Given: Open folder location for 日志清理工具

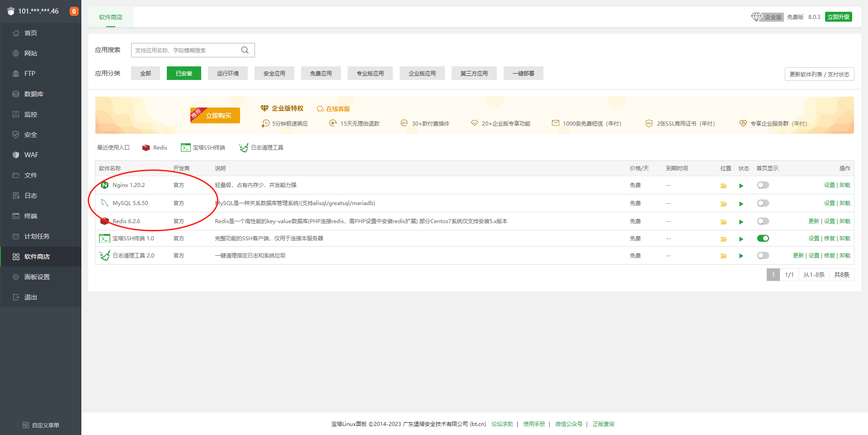Looking at the screenshot, I should 723,256.
